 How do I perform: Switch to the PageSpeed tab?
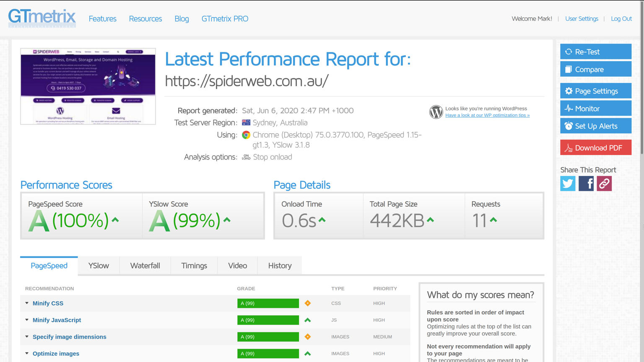(x=49, y=266)
